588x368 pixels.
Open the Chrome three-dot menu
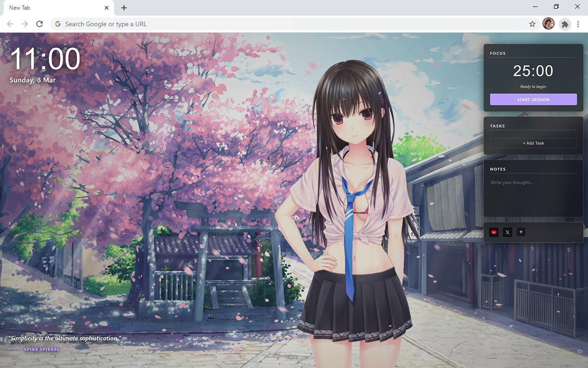pyautogui.click(x=579, y=24)
